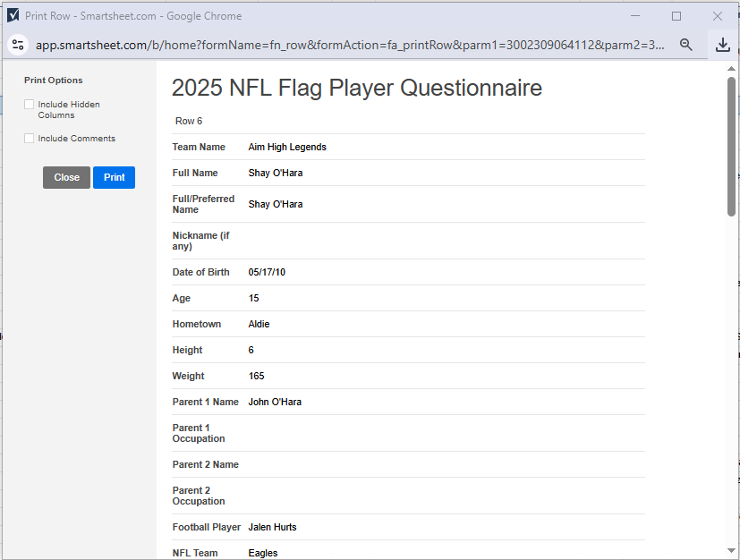The image size is (740, 560).
Task: Click the 'Parent 1 Occupation' field label
Action: click(199, 433)
